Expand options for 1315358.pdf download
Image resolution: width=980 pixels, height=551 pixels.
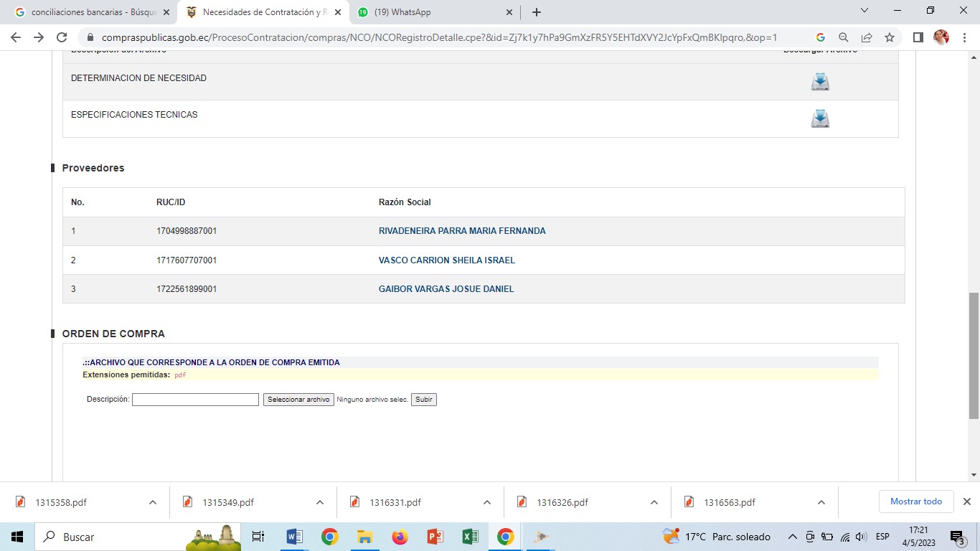click(x=153, y=502)
